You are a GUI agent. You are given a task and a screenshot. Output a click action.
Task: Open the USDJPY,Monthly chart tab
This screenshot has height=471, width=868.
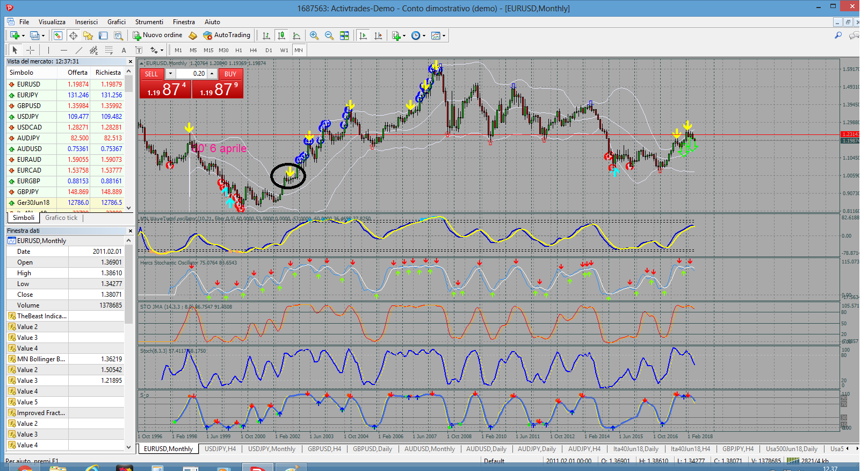click(x=272, y=449)
